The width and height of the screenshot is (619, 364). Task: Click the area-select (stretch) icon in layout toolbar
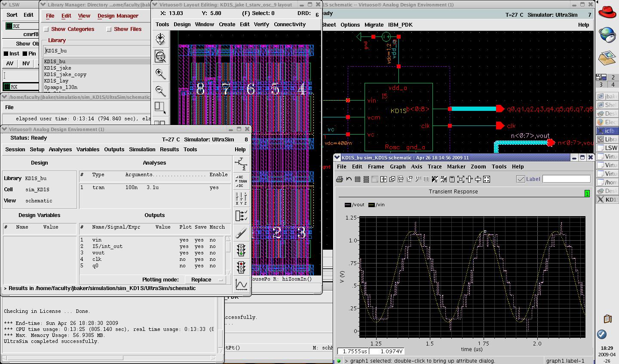point(160,107)
